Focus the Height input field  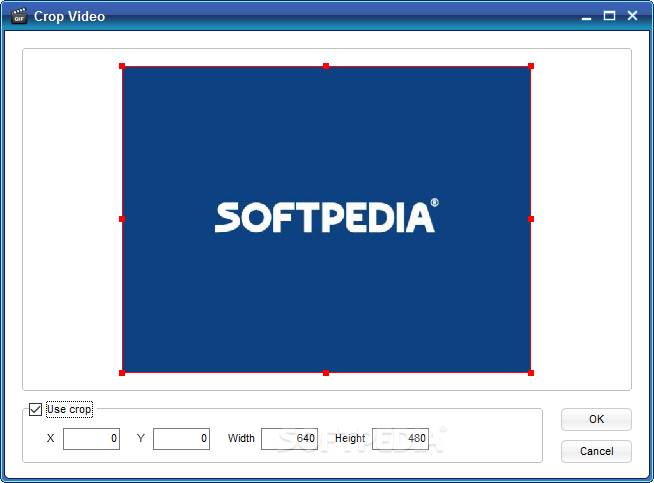(400, 439)
